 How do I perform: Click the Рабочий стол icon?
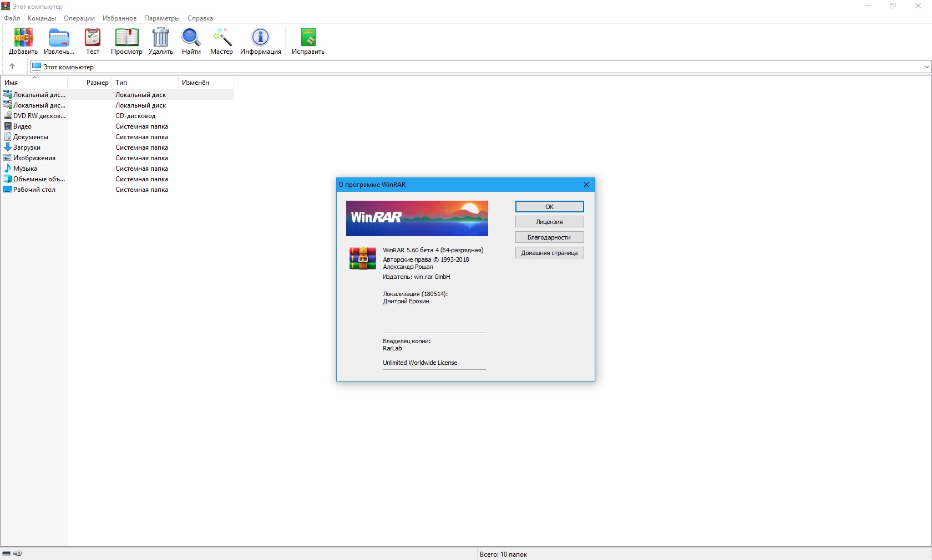[x=8, y=190]
